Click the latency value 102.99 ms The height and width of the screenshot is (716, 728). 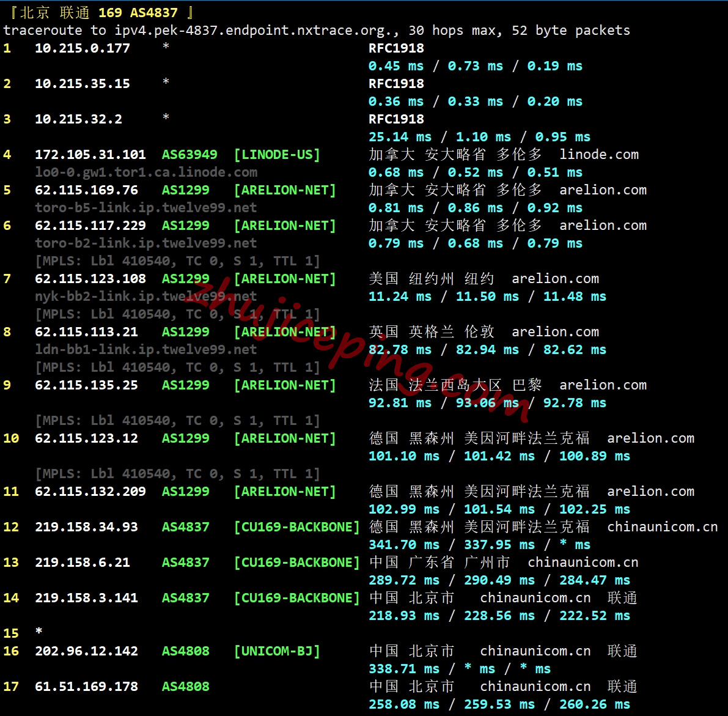click(404, 509)
